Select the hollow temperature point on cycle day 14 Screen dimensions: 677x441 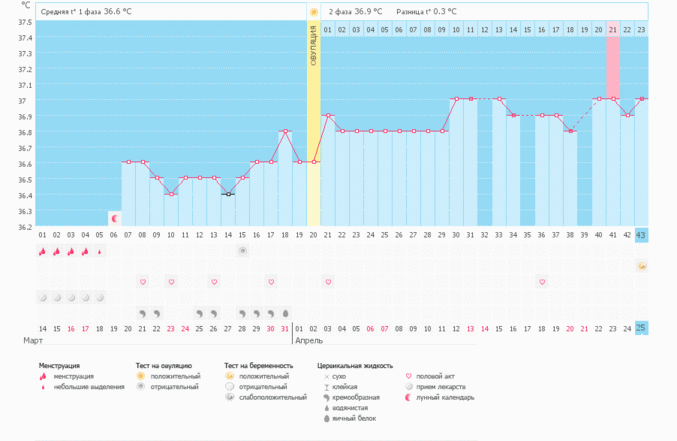click(228, 194)
